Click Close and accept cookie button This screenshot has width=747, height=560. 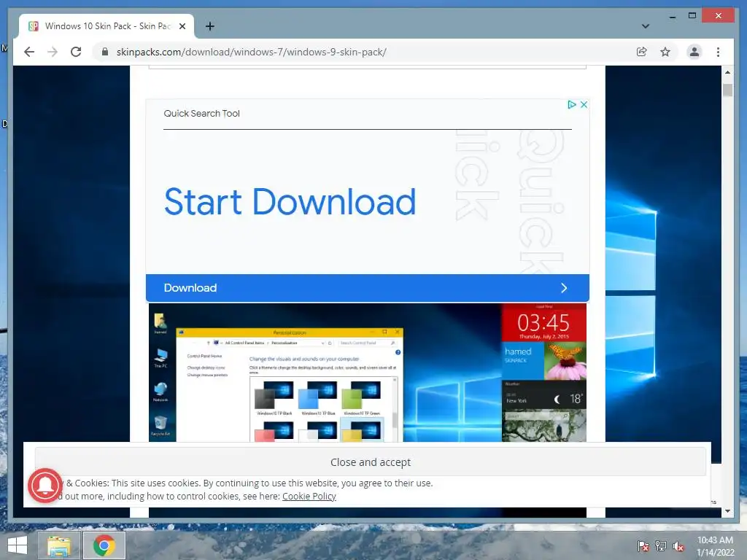(370, 462)
